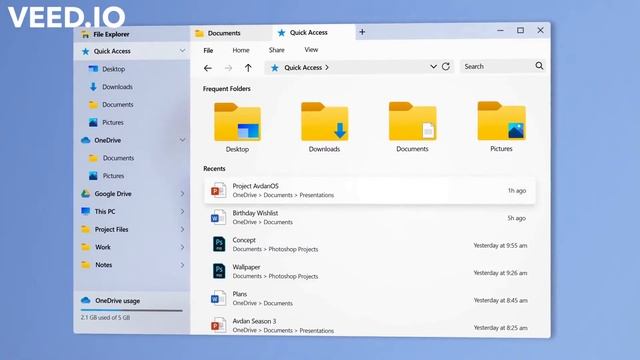Click Photoshop icon of Wallpaper file
The height and width of the screenshot is (360, 640).
point(219,271)
